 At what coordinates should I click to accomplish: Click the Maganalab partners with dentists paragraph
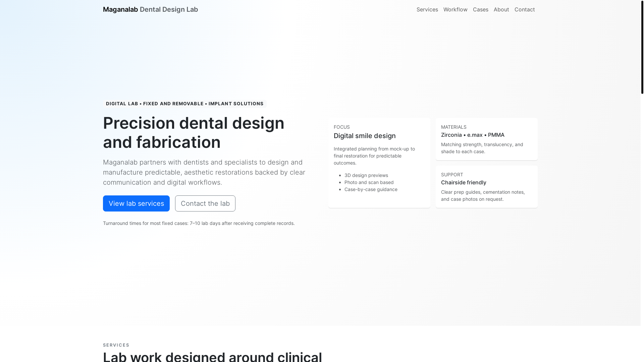click(204, 172)
